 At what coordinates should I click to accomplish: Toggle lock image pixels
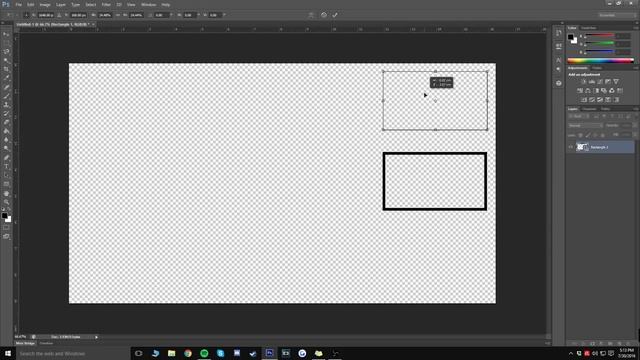588,135
